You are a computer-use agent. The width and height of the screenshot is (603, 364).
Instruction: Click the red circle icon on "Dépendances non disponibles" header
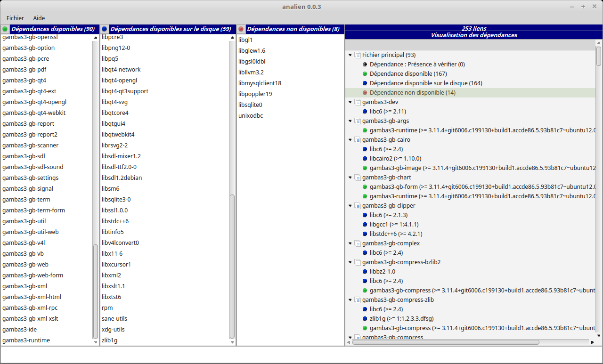point(241,29)
